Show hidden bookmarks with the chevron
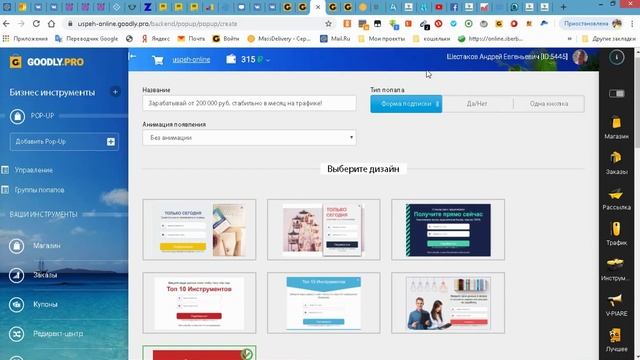The image size is (640, 360). [x=569, y=39]
